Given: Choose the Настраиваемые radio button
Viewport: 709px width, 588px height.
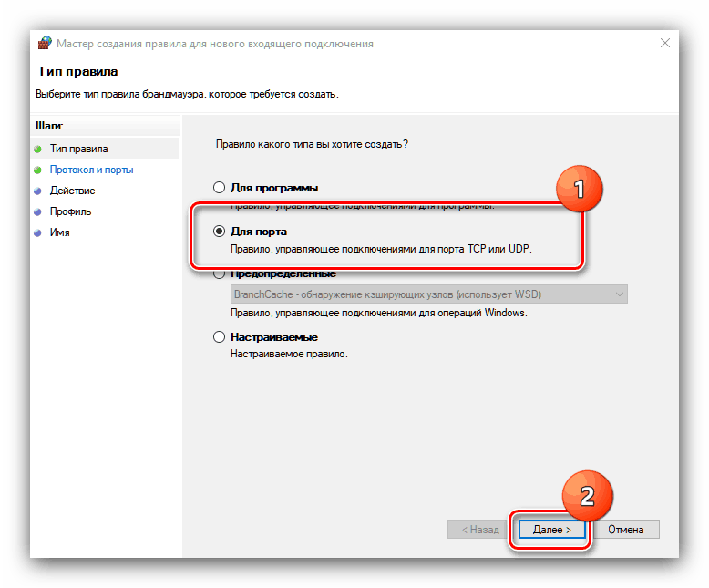Looking at the screenshot, I should [x=219, y=337].
